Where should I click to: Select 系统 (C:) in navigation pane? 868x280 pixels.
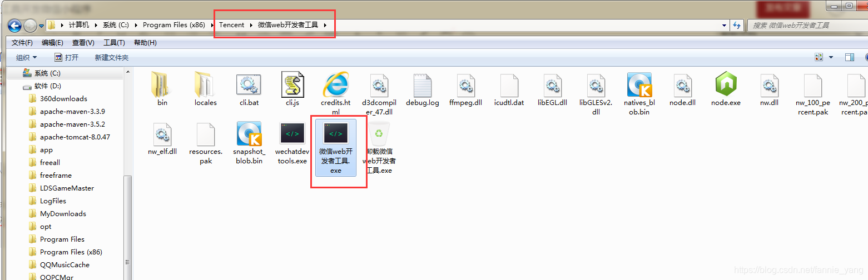[x=47, y=73]
